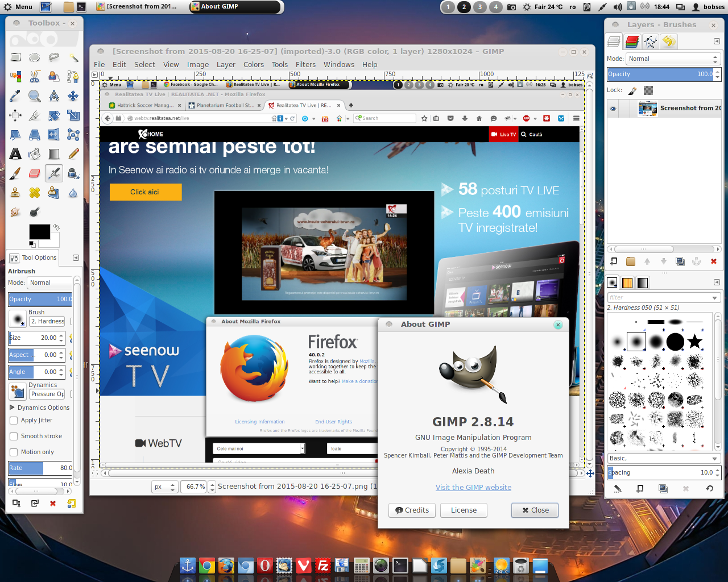Select the Paintbrush tool
The image size is (728, 582).
point(15,173)
